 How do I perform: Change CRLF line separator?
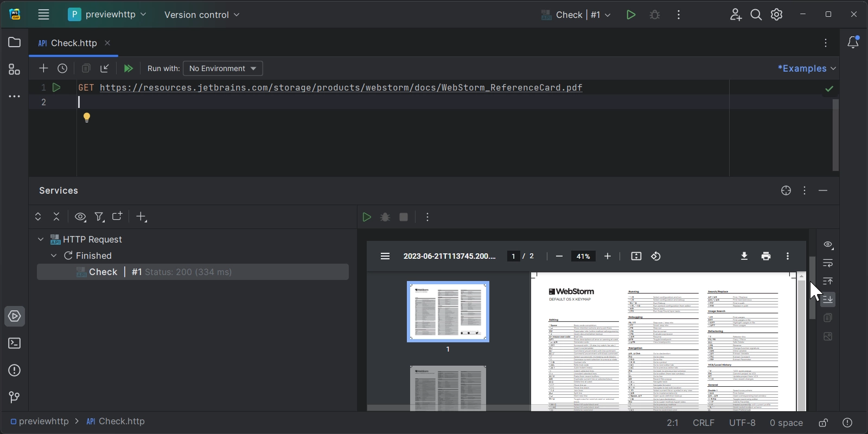tap(704, 423)
